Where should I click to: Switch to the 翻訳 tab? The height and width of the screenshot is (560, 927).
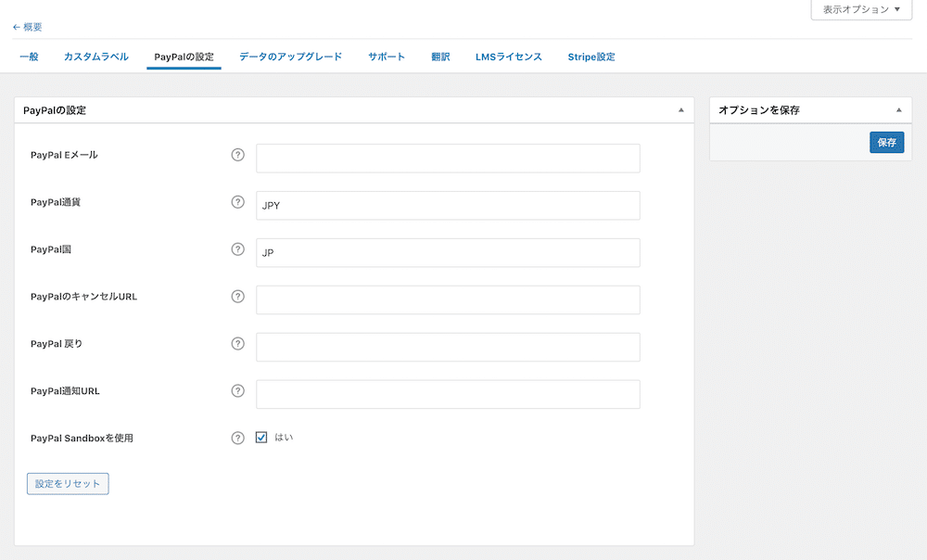coord(440,57)
